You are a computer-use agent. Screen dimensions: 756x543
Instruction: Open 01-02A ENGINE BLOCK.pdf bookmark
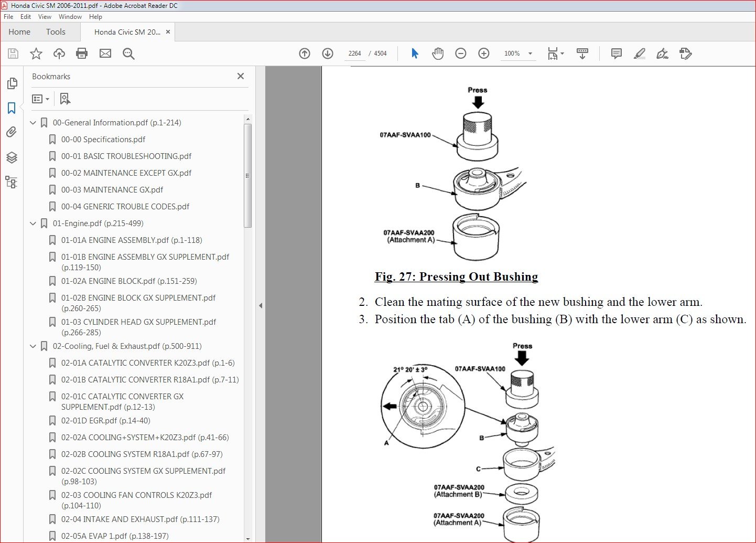tap(129, 281)
